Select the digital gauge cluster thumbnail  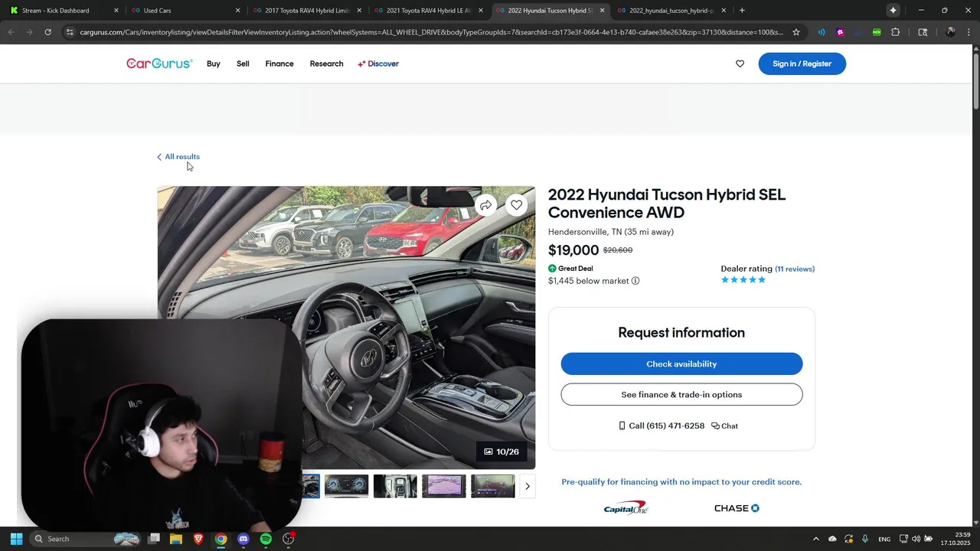coord(346,486)
